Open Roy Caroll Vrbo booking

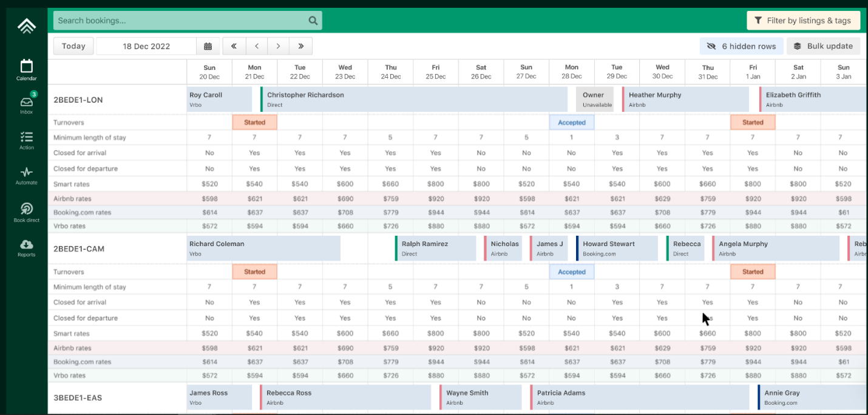(x=219, y=100)
